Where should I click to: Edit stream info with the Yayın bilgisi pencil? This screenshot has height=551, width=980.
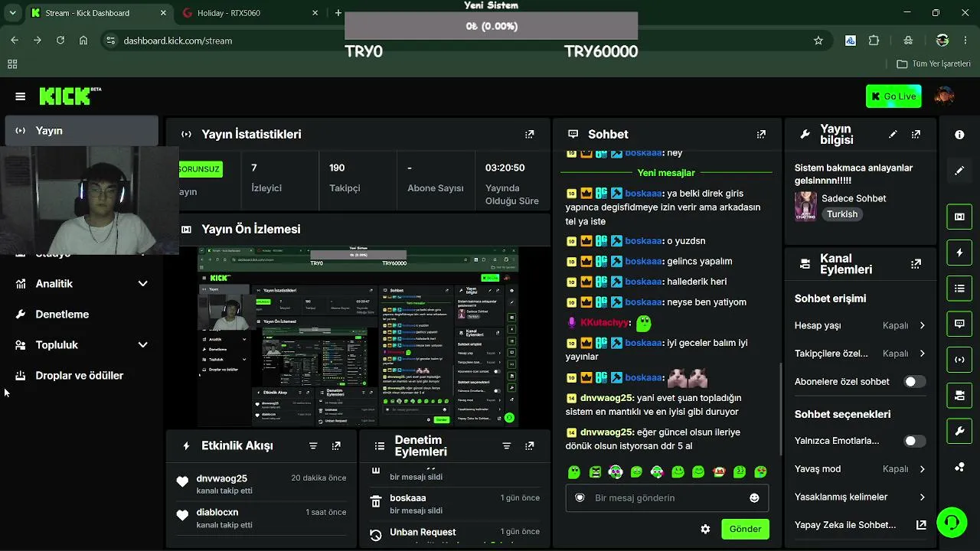click(893, 134)
